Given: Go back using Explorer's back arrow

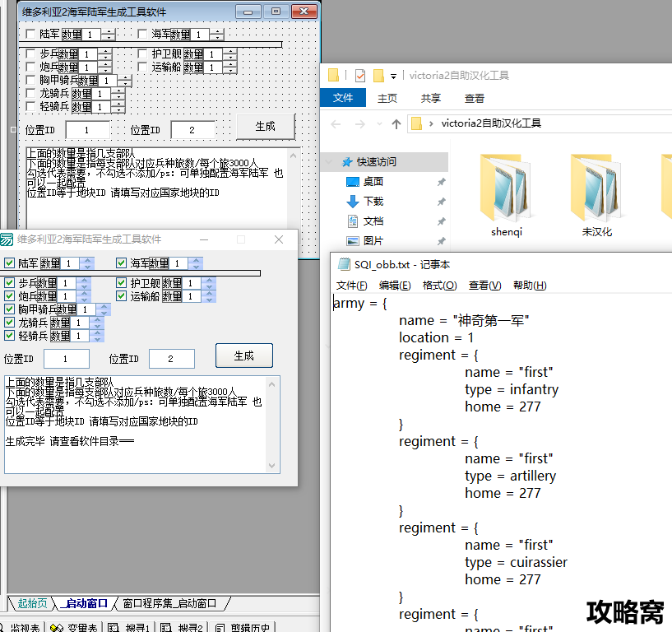Looking at the screenshot, I should click(x=336, y=124).
